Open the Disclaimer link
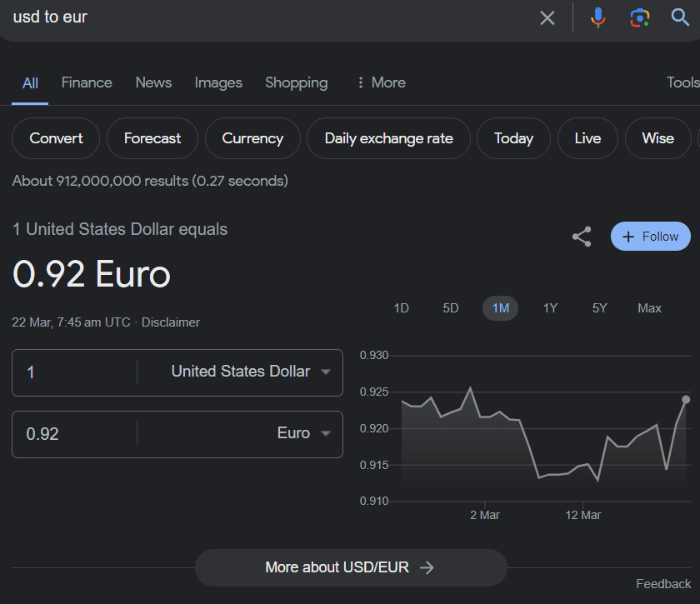 click(171, 322)
